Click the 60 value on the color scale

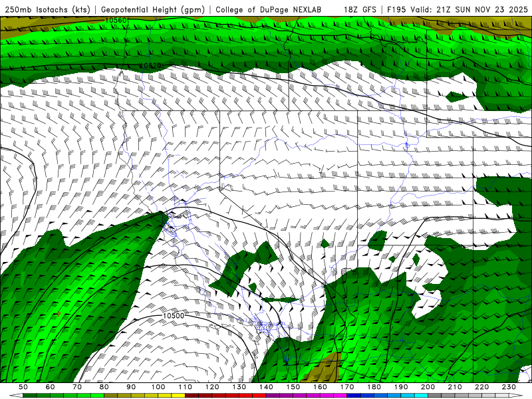[x=51, y=387]
